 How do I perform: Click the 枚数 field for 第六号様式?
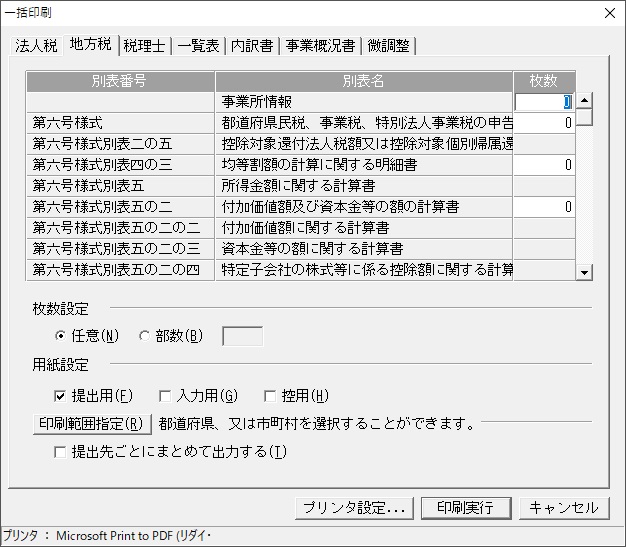544,123
